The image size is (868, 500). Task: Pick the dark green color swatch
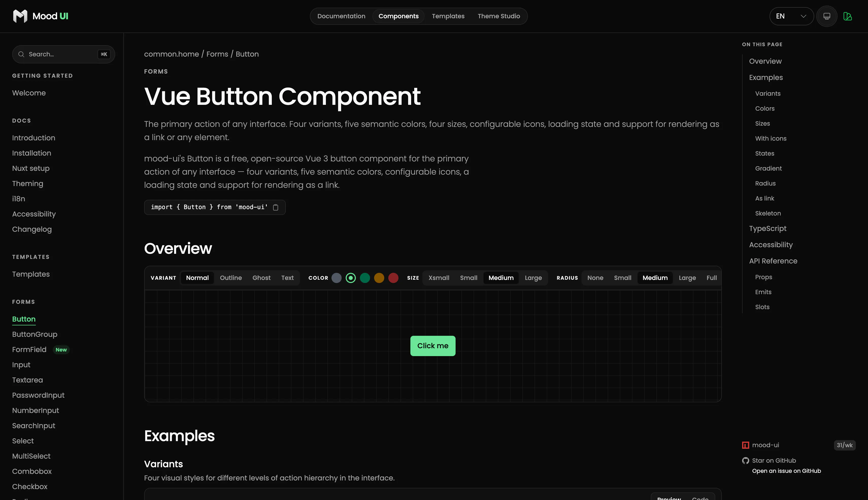[365, 278]
